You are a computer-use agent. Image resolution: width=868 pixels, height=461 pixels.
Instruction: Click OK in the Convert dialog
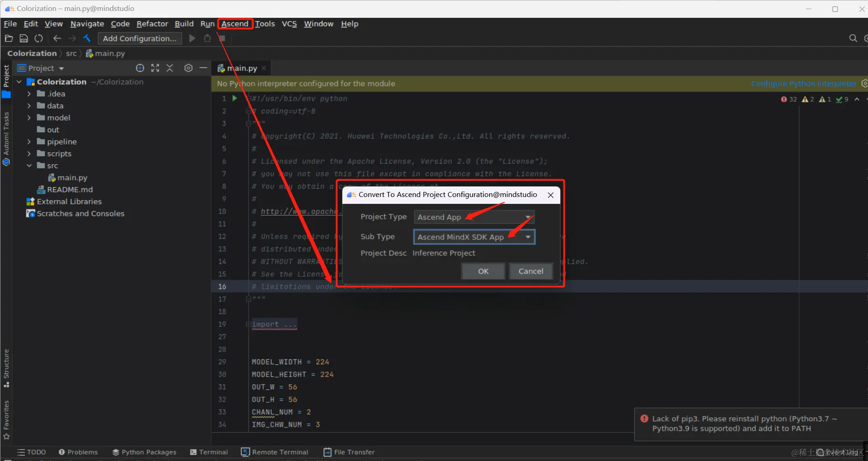pos(483,271)
